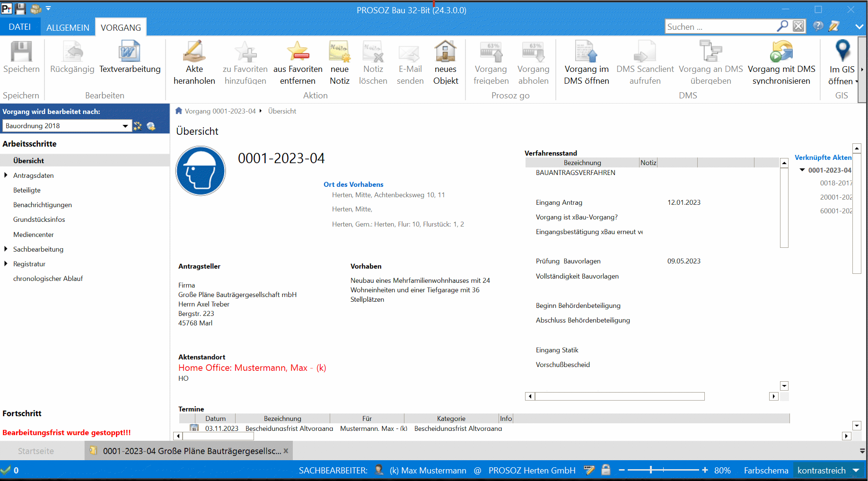Switch to the ALLGEMEIN ribbon tab
Image resolution: width=868 pixels, height=481 pixels.
tap(68, 27)
